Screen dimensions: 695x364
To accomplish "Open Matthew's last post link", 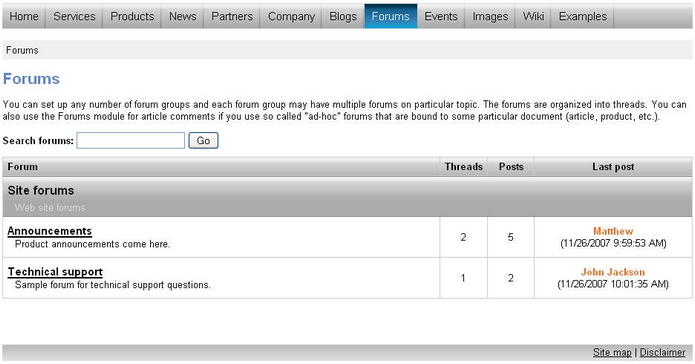I will coord(613,231).
